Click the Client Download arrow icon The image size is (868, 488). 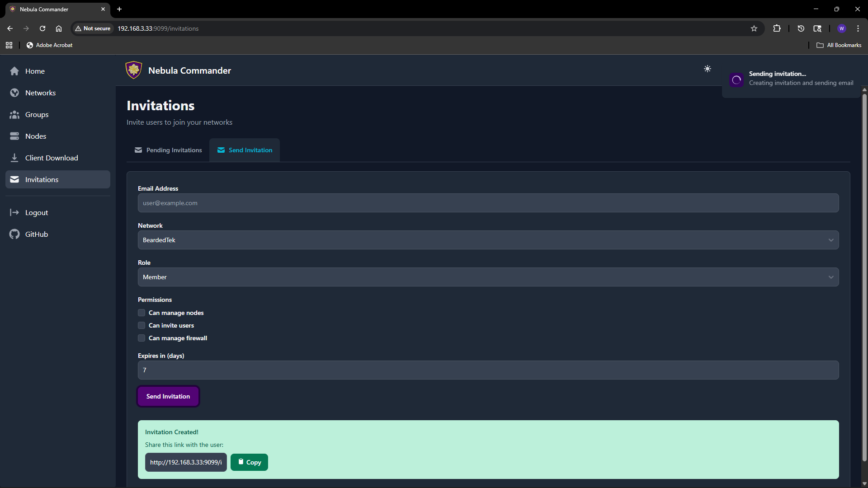(x=14, y=158)
